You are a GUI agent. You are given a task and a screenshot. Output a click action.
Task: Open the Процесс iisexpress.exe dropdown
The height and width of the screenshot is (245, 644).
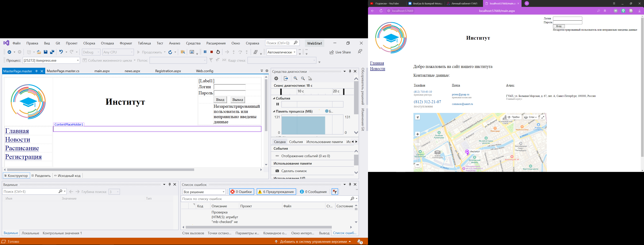pos(52,60)
